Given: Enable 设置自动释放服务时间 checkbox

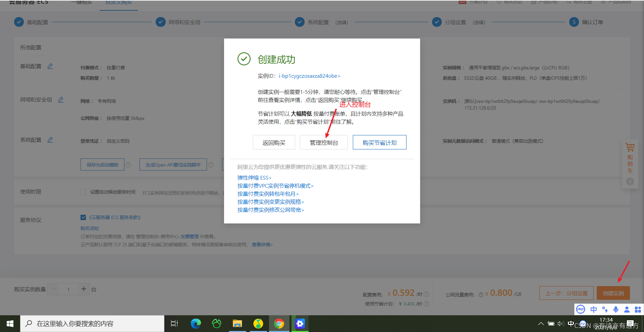Looking at the screenshot, I should (x=83, y=192).
